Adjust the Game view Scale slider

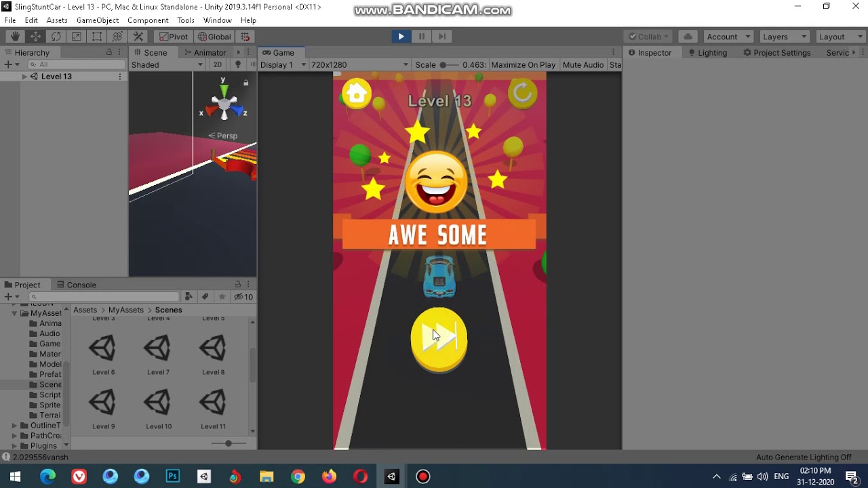[x=448, y=64]
